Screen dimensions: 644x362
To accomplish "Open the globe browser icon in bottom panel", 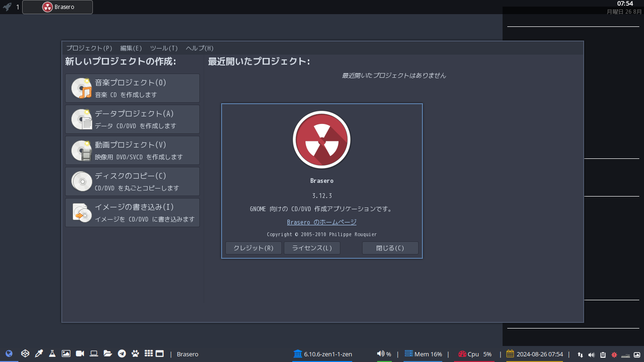I will click(x=9, y=354).
